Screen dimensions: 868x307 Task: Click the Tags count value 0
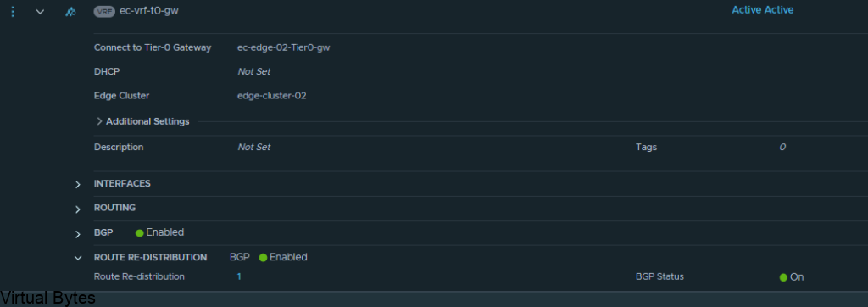[x=782, y=148]
